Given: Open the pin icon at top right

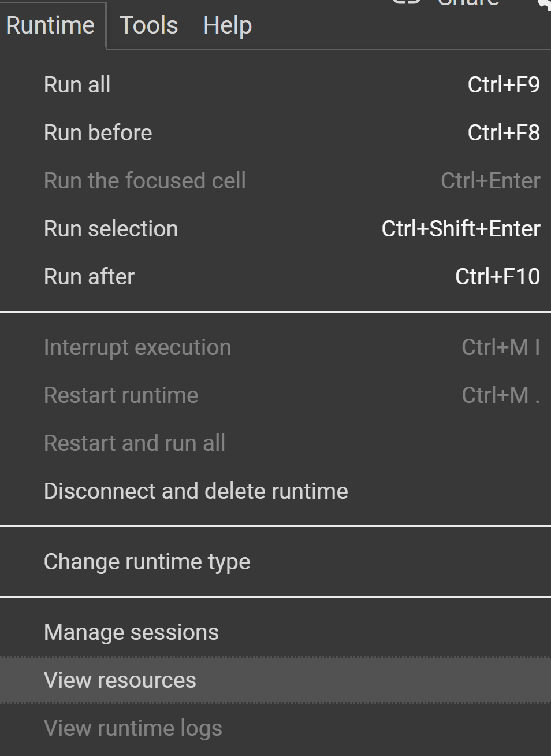Looking at the screenshot, I should pos(543,5).
